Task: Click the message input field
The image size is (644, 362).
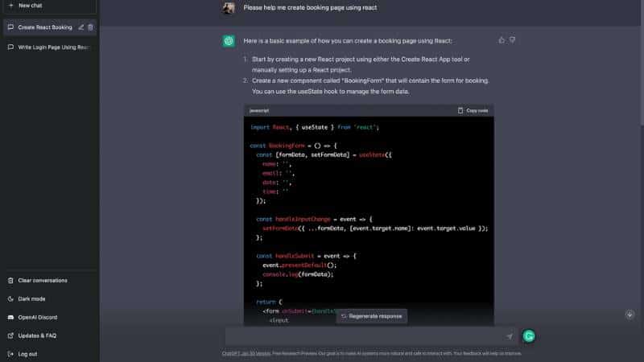Action: click(x=362, y=336)
